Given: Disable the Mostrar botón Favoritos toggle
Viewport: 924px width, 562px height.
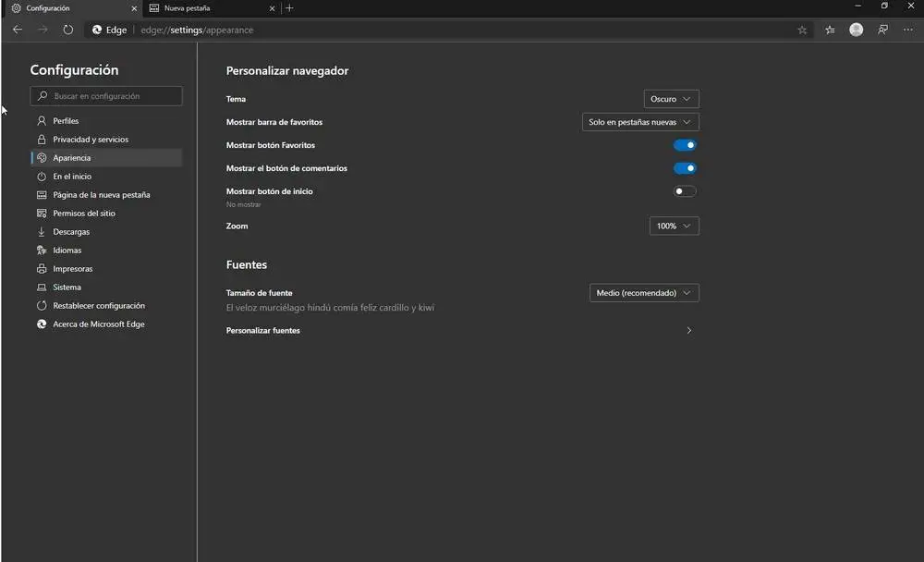Looking at the screenshot, I should tap(685, 145).
